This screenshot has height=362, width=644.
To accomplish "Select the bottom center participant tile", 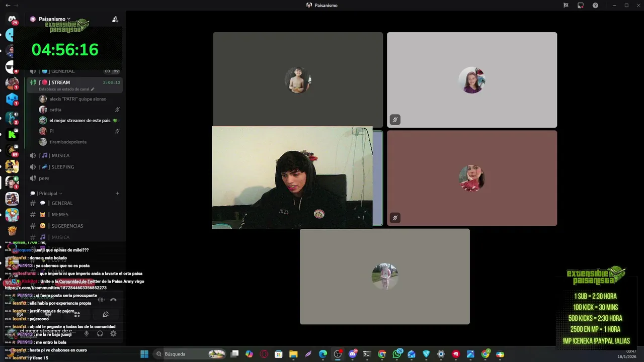I will click(x=385, y=277).
